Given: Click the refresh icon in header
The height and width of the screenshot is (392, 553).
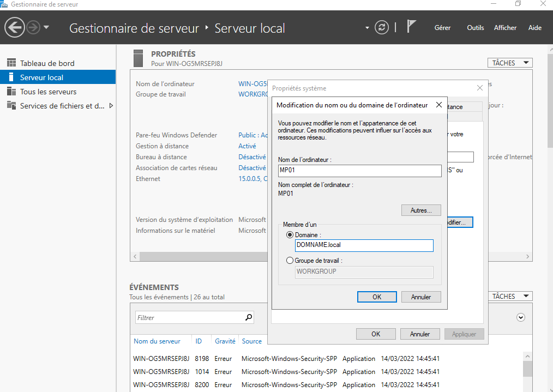Looking at the screenshot, I should [382, 28].
